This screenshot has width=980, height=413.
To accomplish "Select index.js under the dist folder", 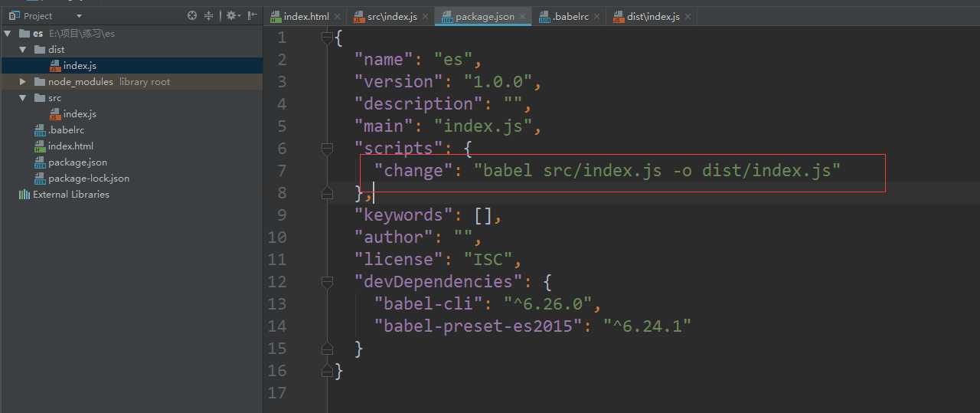I will point(80,66).
